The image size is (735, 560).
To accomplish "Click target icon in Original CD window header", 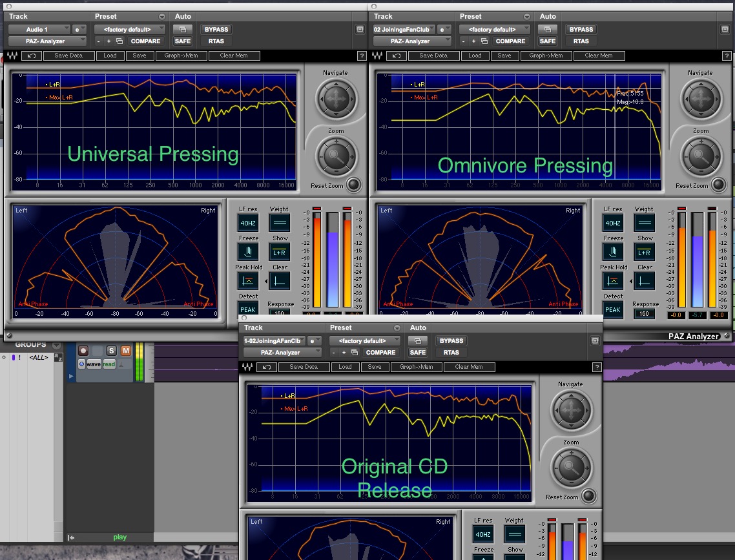I will tap(595, 340).
